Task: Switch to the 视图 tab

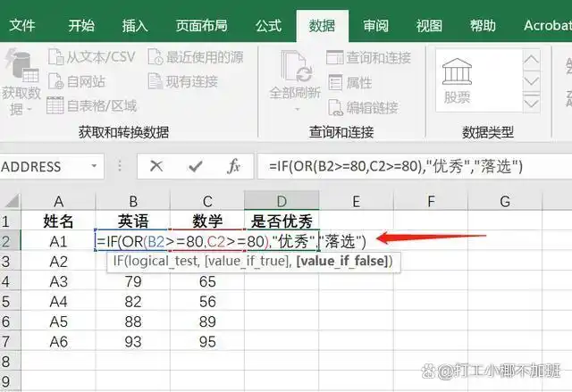Action: pyautogui.click(x=429, y=26)
